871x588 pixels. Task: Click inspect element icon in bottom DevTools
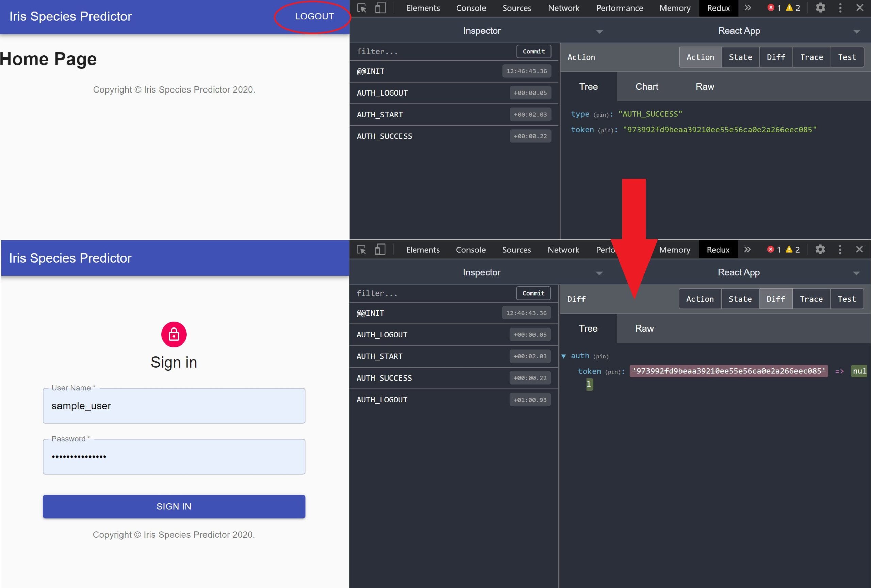point(361,250)
